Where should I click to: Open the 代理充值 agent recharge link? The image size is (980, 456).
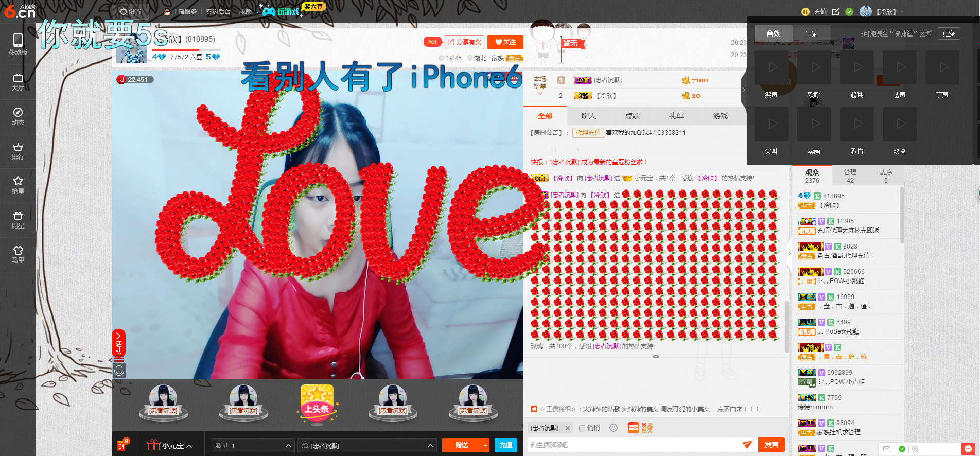point(588,132)
